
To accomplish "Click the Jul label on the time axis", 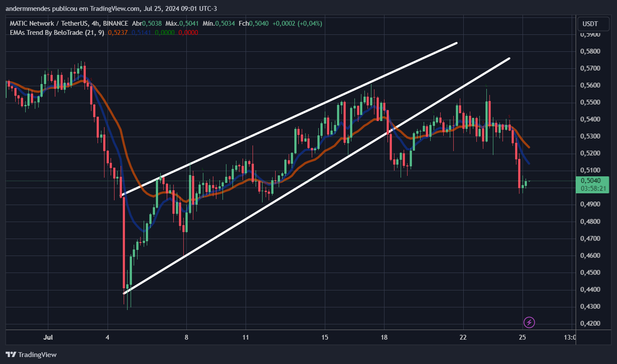I will pos(48,337).
